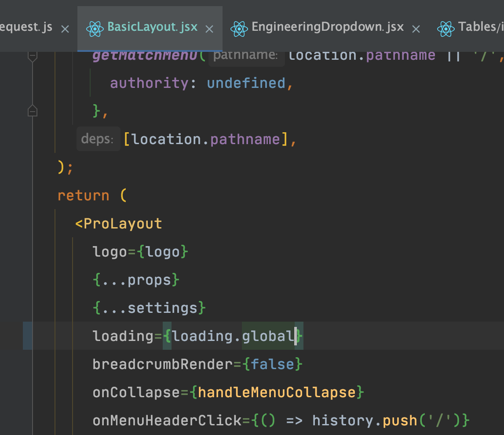Screen dimensions: 504x435
Task: Click the 'deps:' parameter hint
Action: click(98, 138)
